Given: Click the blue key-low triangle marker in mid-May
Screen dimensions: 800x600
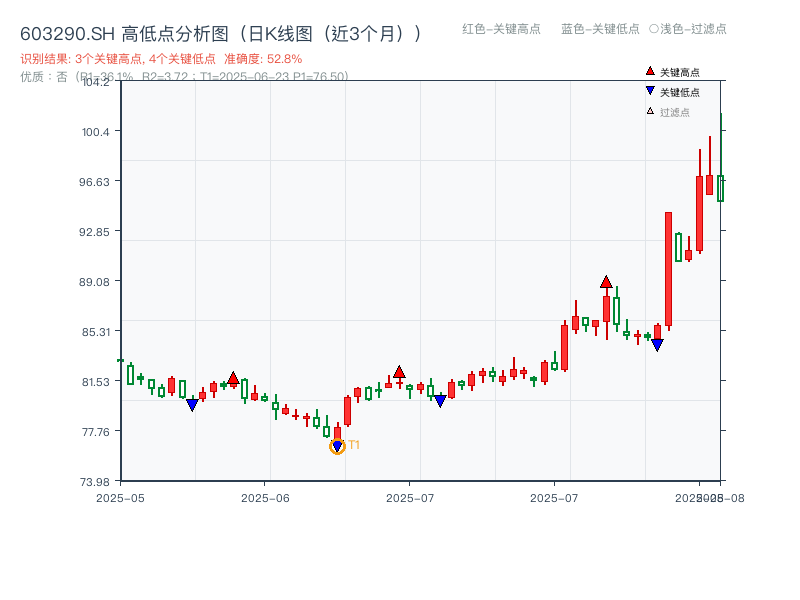Looking at the screenshot, I should point(191,402).
